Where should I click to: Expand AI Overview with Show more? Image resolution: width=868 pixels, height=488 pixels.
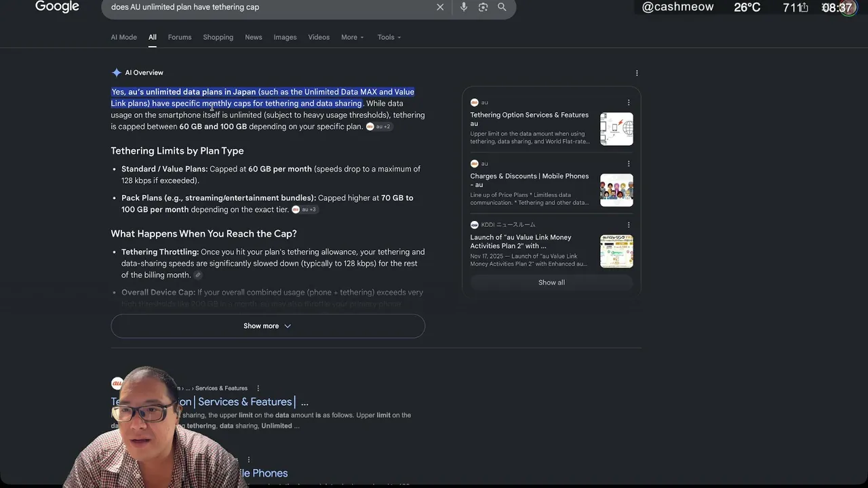(x=268, y=326)
